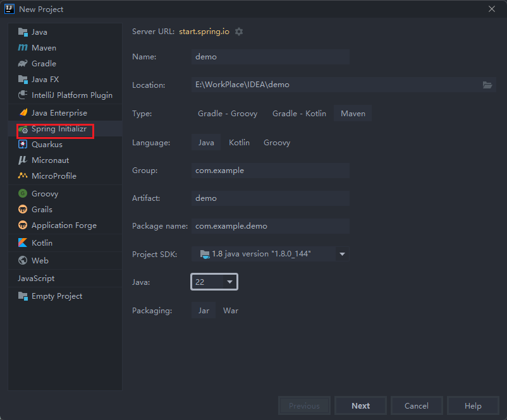Open the start.spring.io server URL link
This screenshot has width=507, height=420.
click(x=204, y=32)
